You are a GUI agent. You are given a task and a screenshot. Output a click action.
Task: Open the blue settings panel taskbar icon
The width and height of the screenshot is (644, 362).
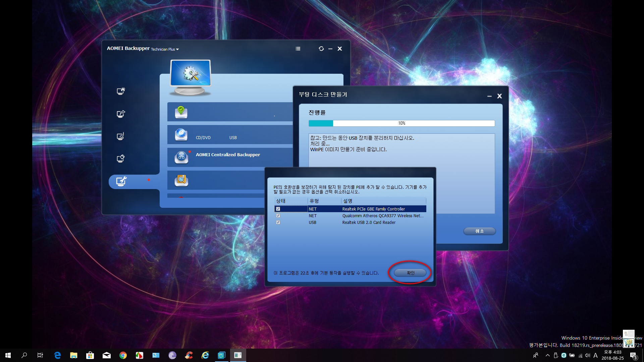click(x=156, y=355)
